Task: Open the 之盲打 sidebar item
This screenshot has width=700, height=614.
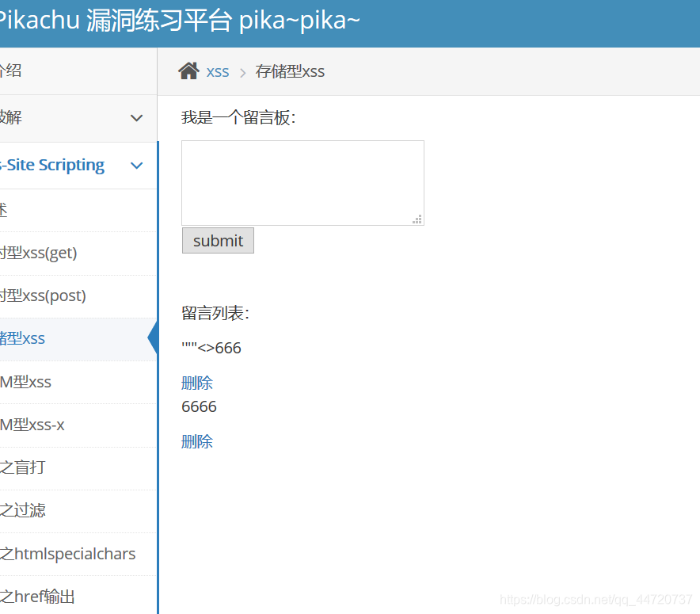Action: tap(22, 467)
